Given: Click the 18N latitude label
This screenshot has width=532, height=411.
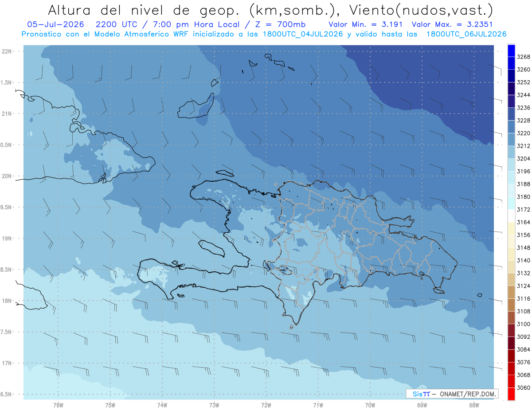Looking at the screenshot, I should [7, 301].
